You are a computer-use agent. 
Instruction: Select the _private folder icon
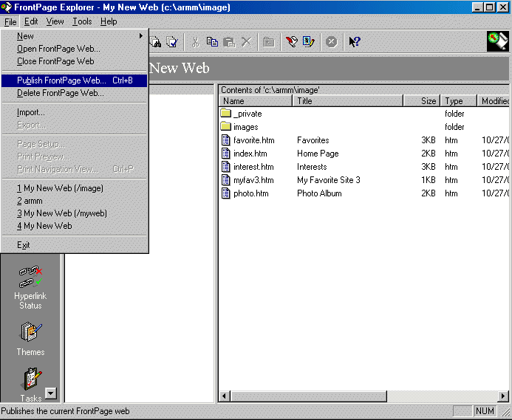225,113
